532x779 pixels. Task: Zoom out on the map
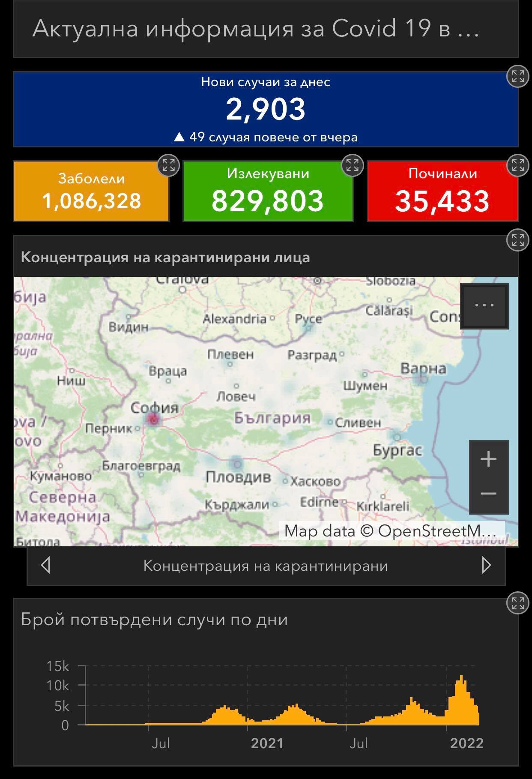pyautogui.click(x=489, y=494)
